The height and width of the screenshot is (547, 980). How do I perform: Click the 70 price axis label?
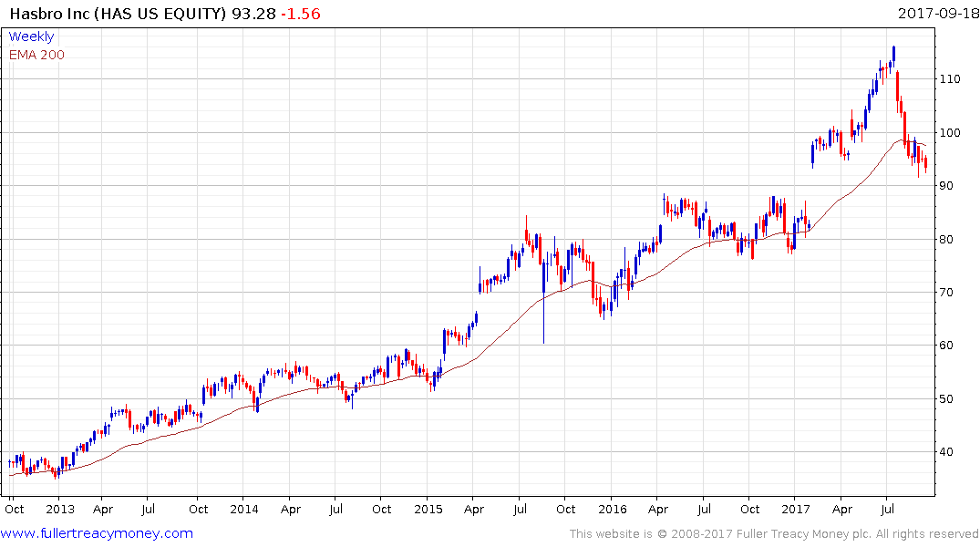tap(946, 292)
